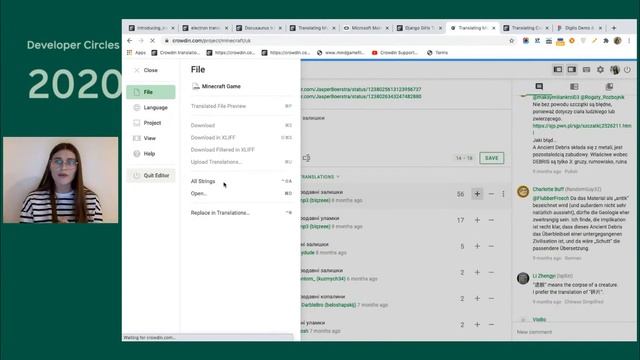
Task: Switch to the Microsoft browser tab
Action: (365, 28)
